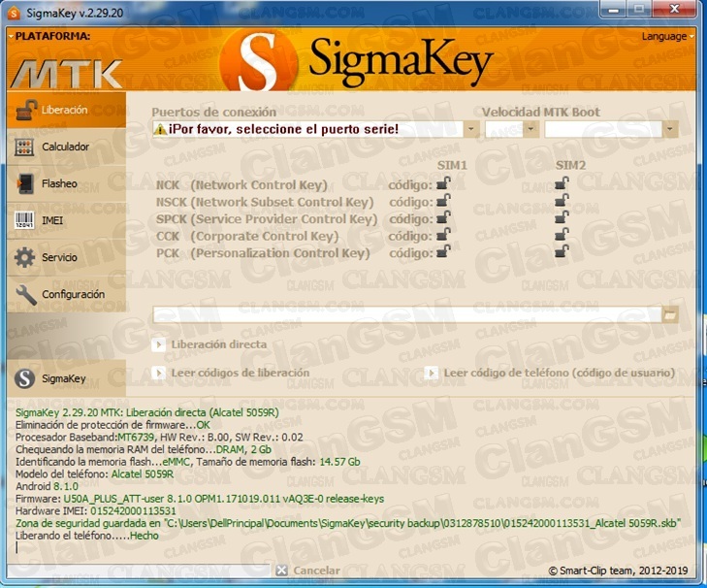Image resolution: width=707 pixels, height=588 pixels.
Task: Click the barcode icon beside IMEI
Action: click(24, 220)
